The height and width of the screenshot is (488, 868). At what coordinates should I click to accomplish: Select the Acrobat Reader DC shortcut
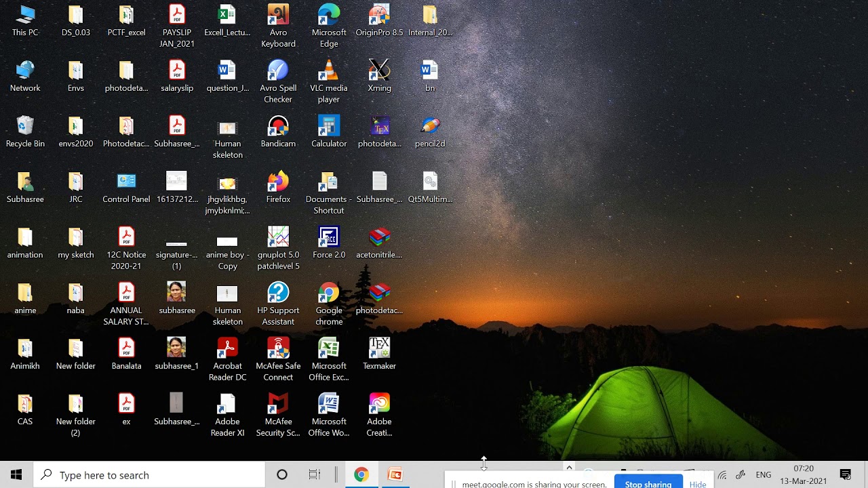click(227, 360)
